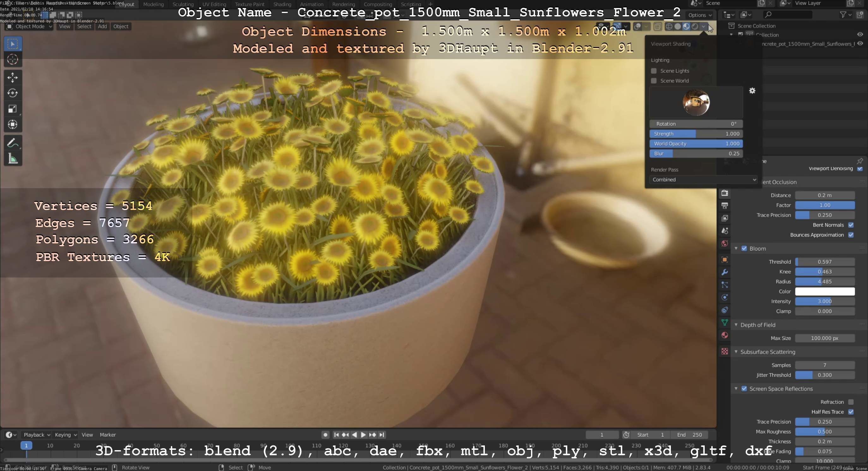The image size is (868, 471).
Task: Open the Object properties tab
Action: (x=725, y=259)
